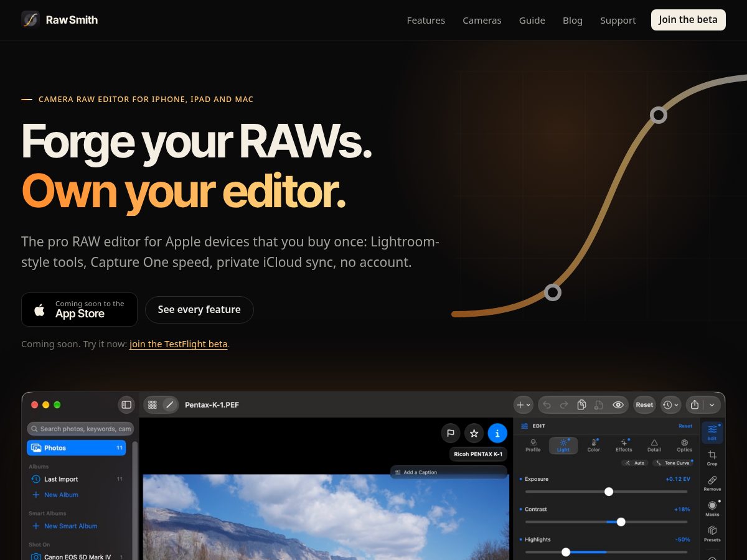Image resolution: width=747 pixels, height=560 pixels.
Task: Toggle the star favorite icon
Action: [x=474, y=433]
